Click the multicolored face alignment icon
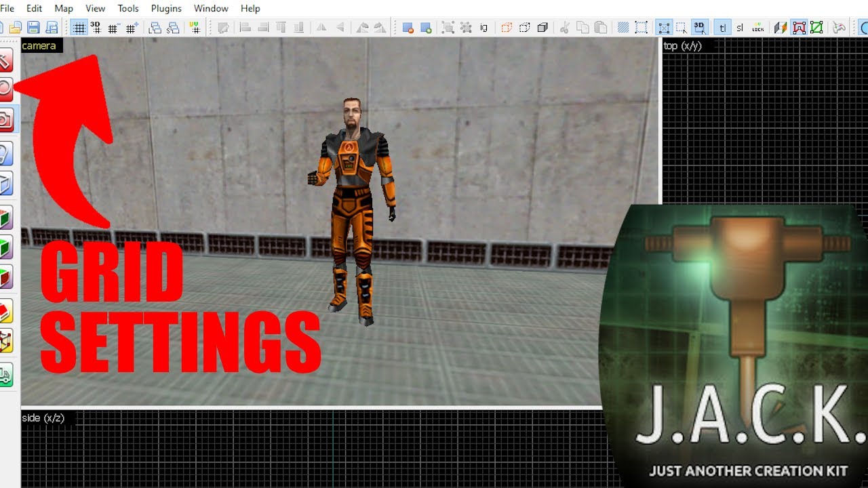Screen dimensions: 868x488 point(781,28)
